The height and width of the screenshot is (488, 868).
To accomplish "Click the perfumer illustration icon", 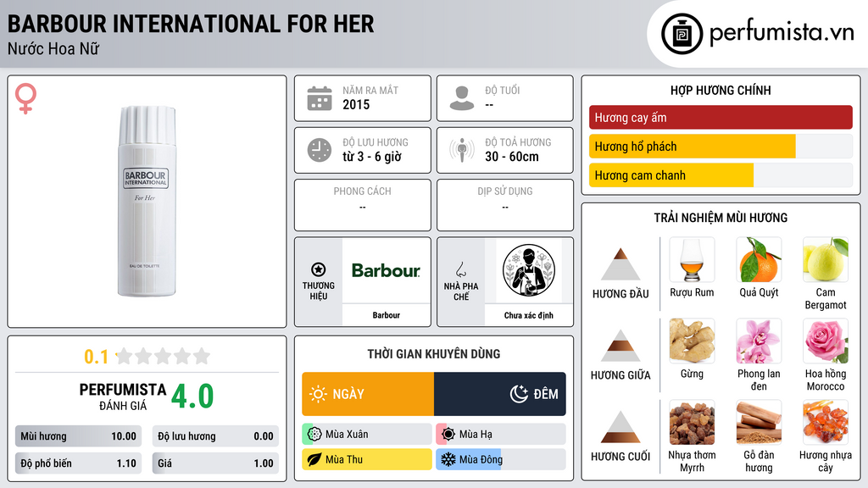I will coord(529,270).
